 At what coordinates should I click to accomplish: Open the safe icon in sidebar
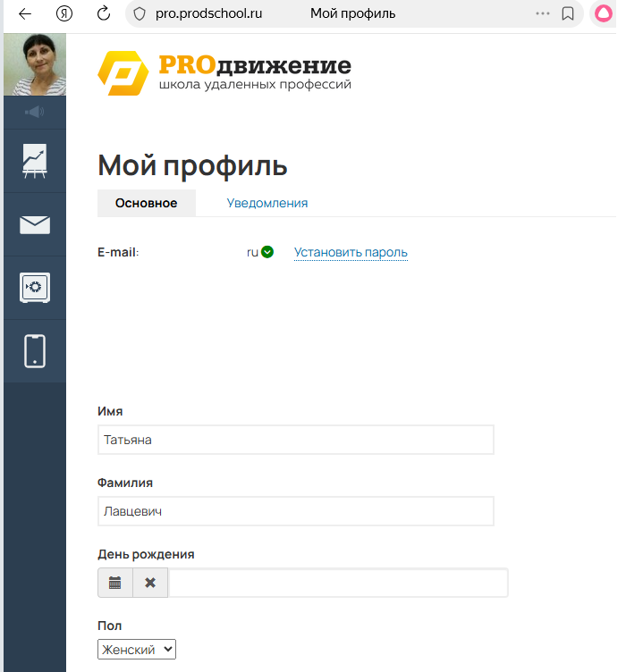pyautogui.click(x=35, y=288)
